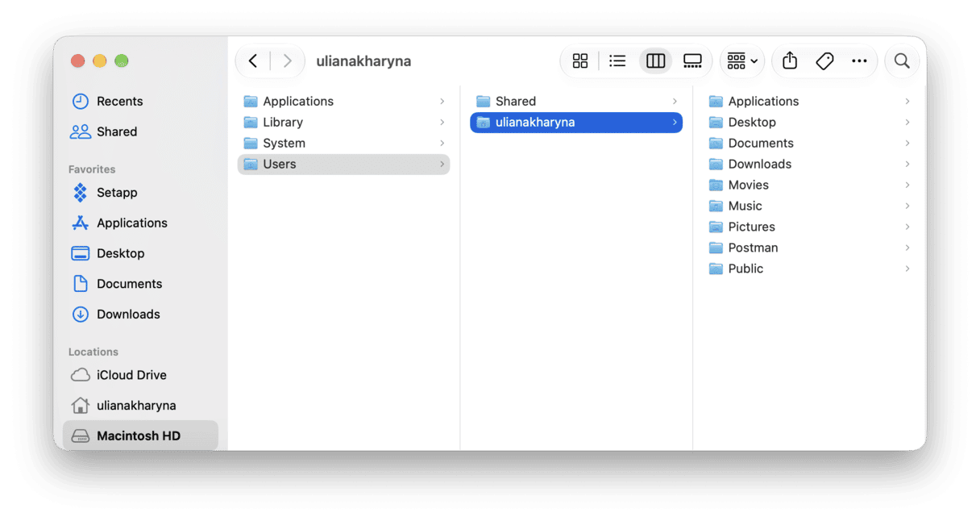Screen dimensions: 980x521
Task: Go back with the left arrow button
Action: 253,61
